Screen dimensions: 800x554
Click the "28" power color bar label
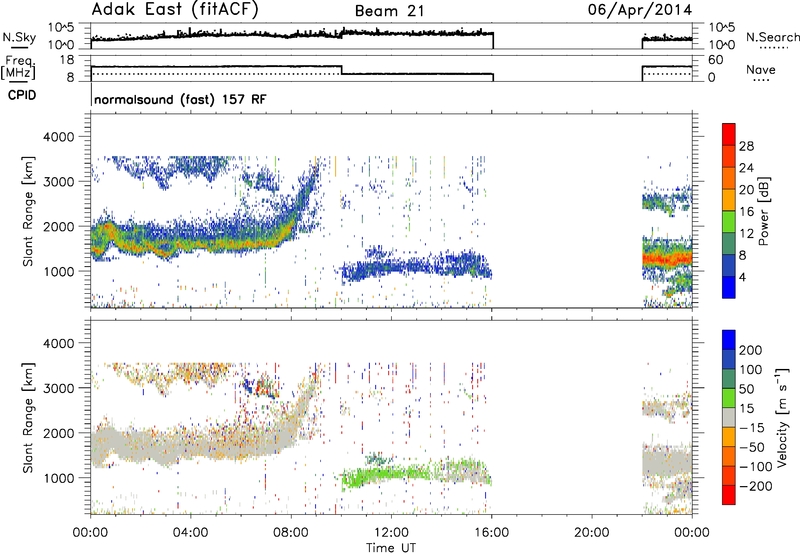click(x=746, y=146)
